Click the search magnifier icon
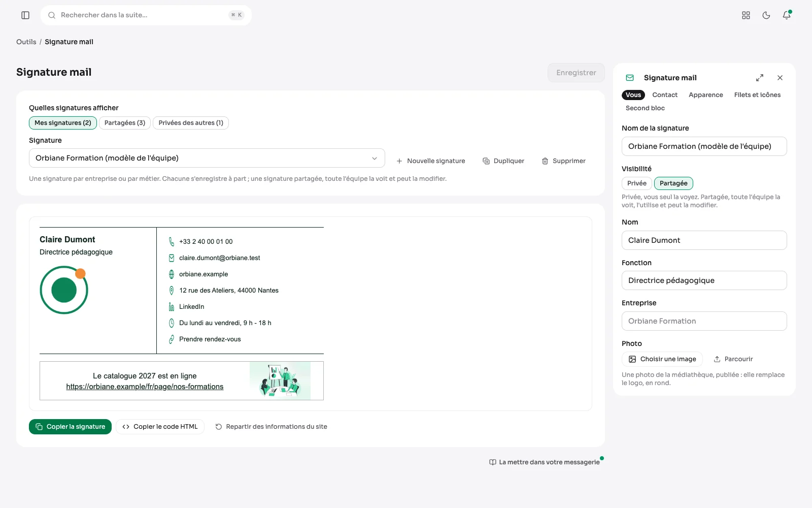Screen dimensions: 812x508 [52, 15]
